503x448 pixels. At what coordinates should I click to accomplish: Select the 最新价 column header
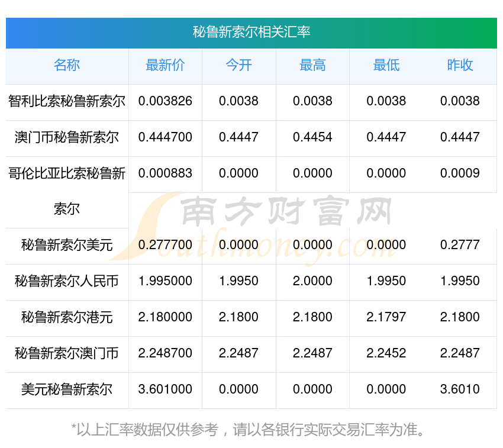(x=165, y=65)
